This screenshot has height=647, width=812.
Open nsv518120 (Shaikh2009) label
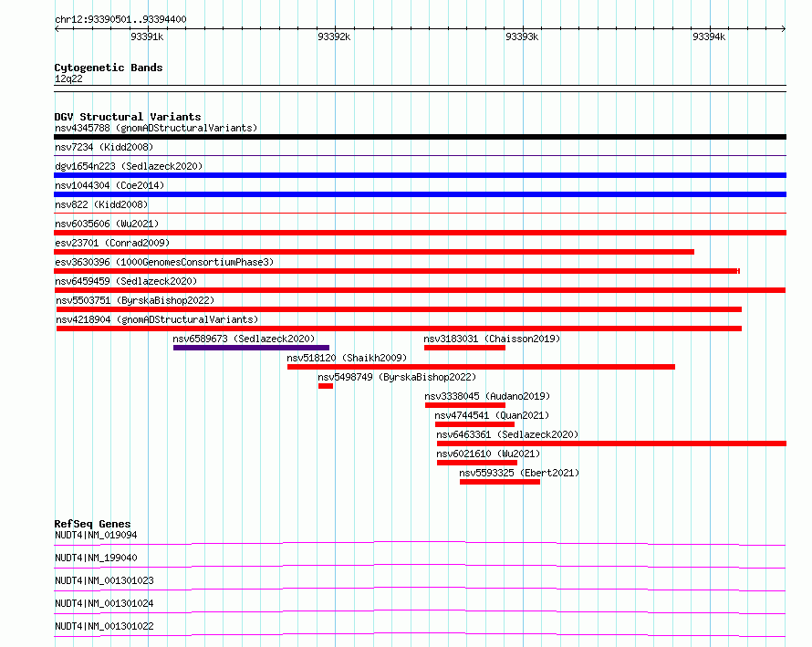(x=347, y=358)
